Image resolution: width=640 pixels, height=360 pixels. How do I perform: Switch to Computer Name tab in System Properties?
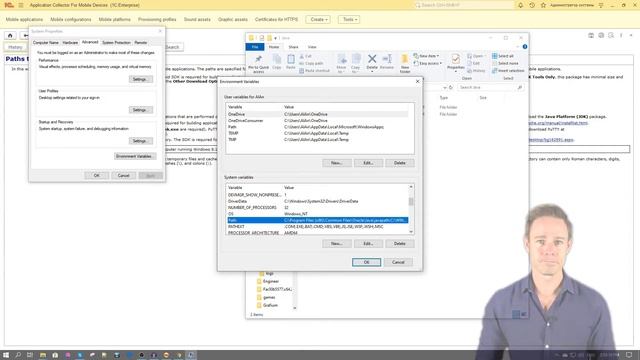[46, 42]
